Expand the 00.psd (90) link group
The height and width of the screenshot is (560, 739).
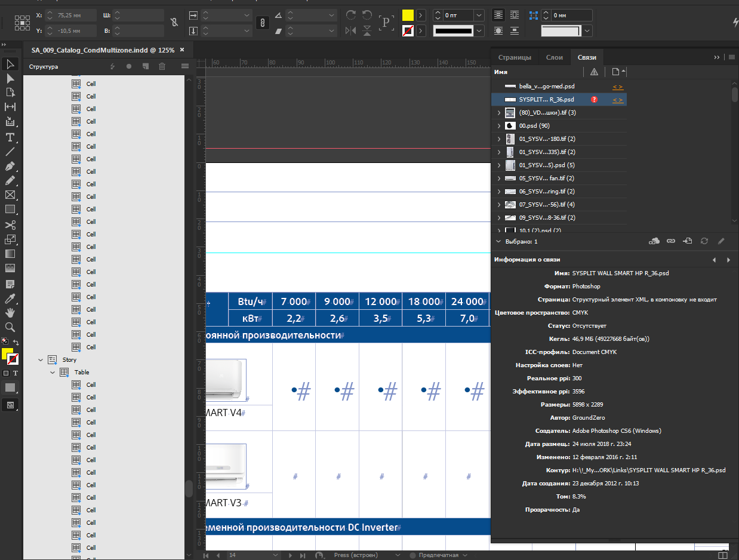(x=498, y=126)
